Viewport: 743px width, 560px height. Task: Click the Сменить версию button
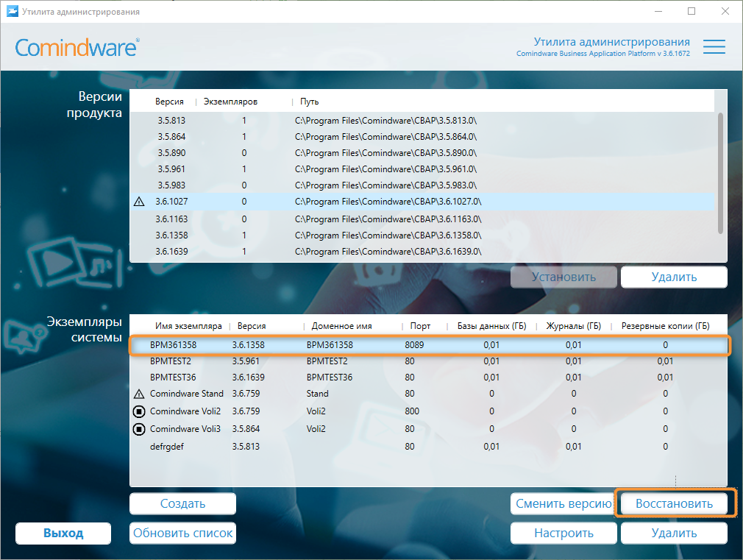point(564,503)
